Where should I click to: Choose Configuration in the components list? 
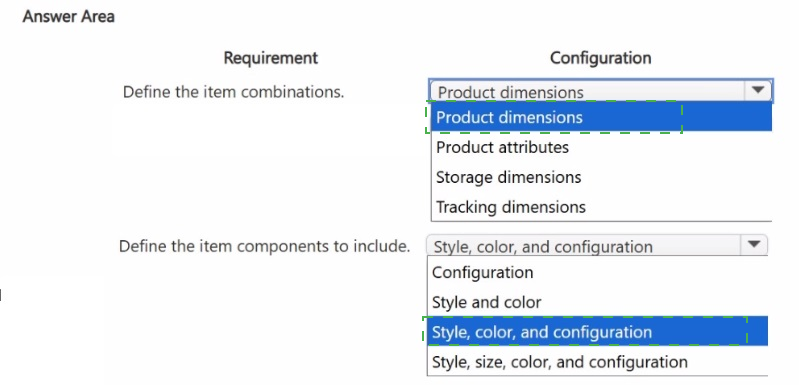pyautogui.click(x=597, y=272)
